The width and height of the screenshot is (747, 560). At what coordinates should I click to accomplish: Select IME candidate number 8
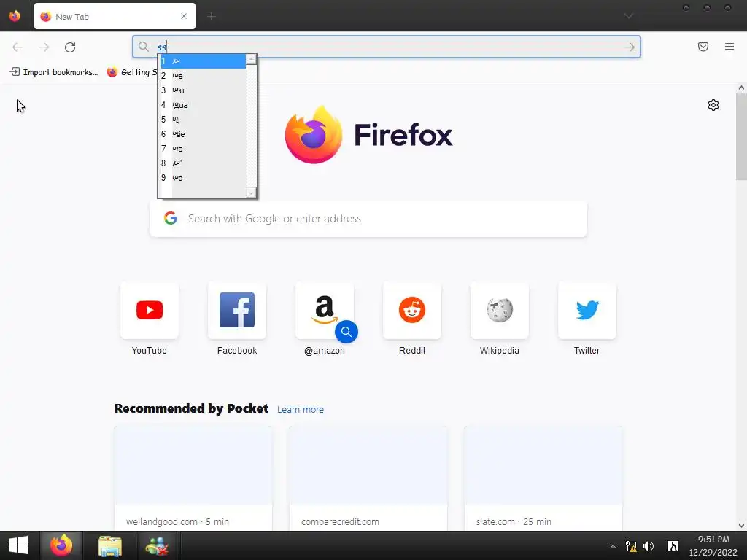click(x=203, y=163)
